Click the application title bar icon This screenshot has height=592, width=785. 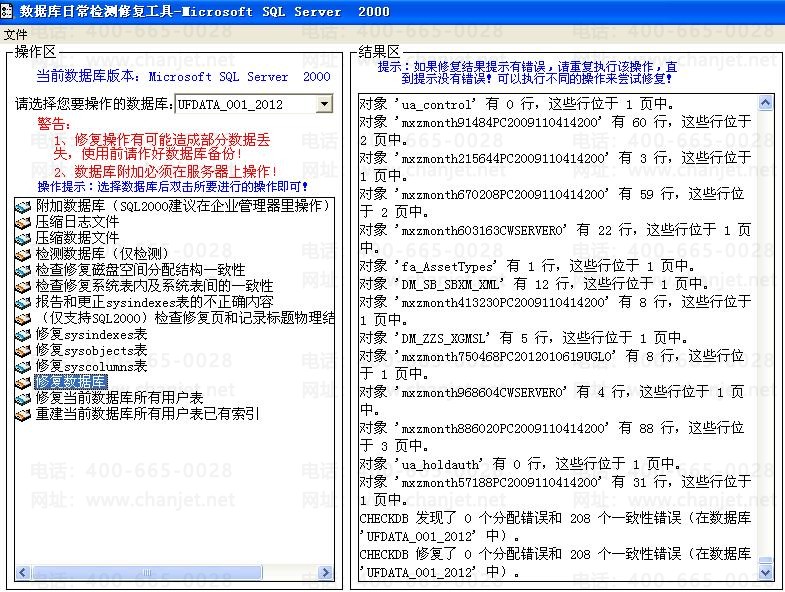click(7, 11)
